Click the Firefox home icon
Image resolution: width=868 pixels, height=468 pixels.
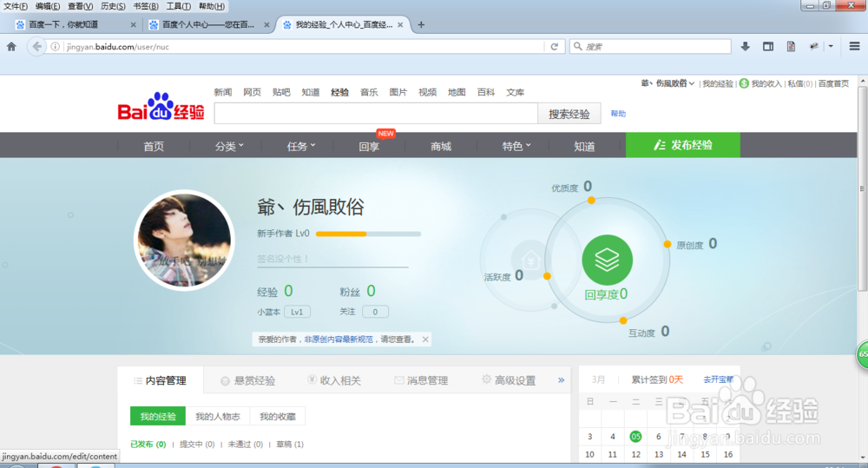tap(11, 47)
